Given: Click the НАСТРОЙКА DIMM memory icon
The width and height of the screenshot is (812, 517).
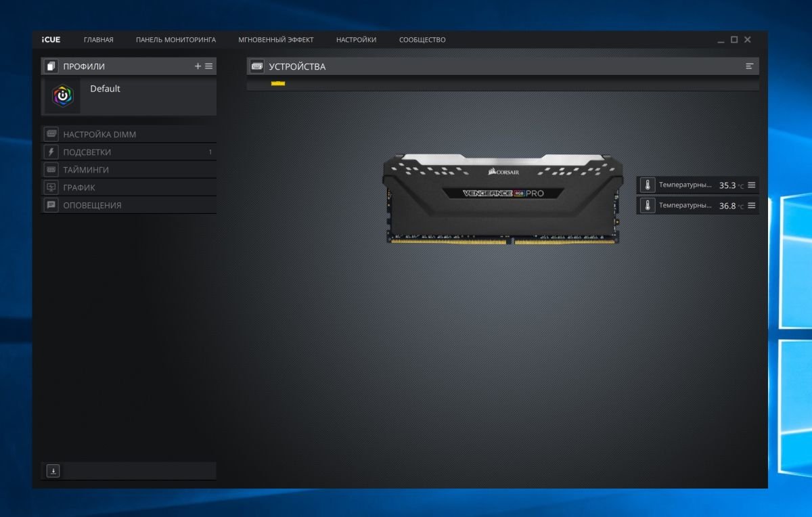Looking at the screenshot, I should 51,134.
